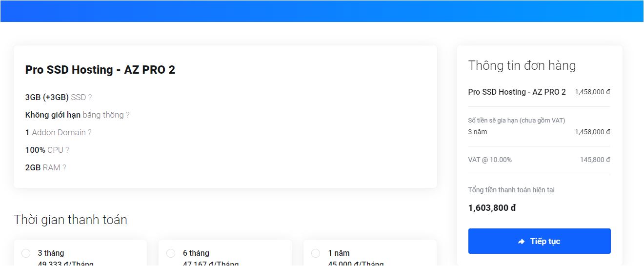Click the Không giới hạn băng thông text
Image resolution: width=644 pixels, height=266 pixels.
coord(75,115)
